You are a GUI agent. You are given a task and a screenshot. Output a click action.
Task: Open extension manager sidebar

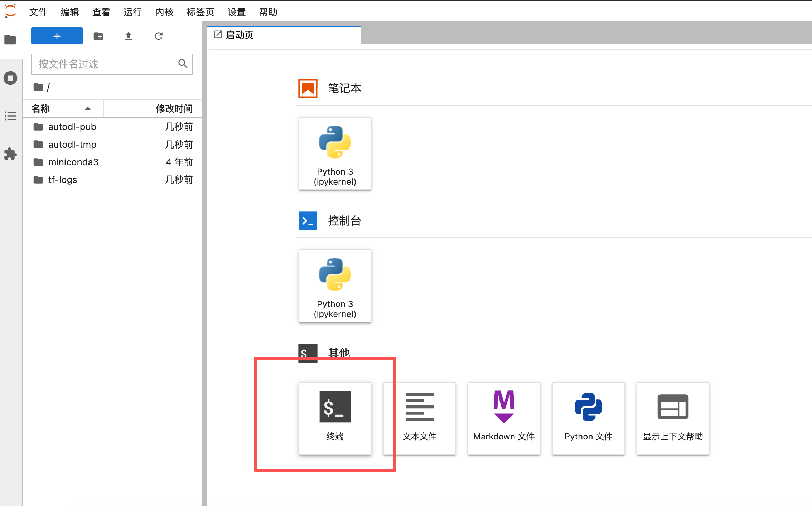tap(10, 154)
